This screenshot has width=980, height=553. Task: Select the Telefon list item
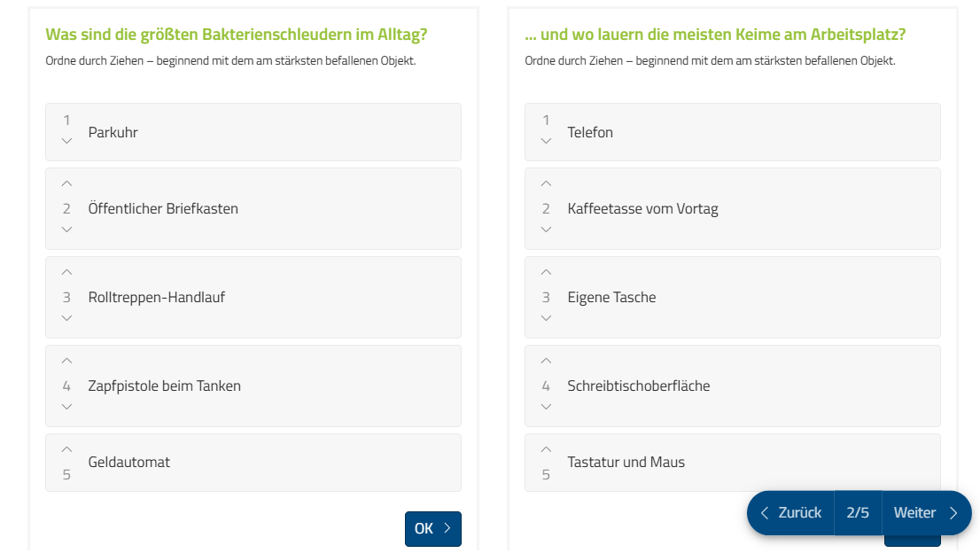(x=733, y=132)
